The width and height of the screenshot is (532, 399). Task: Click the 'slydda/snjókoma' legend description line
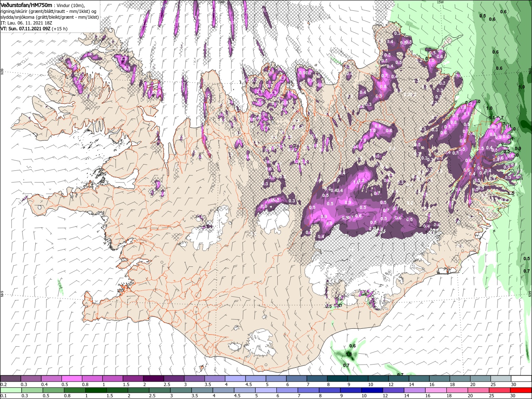pyautogui.click(x=49, y=17)
